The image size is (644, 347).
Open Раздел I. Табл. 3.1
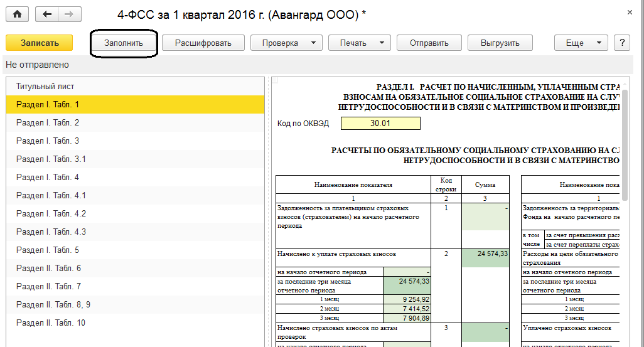click(x=51, y=159)
